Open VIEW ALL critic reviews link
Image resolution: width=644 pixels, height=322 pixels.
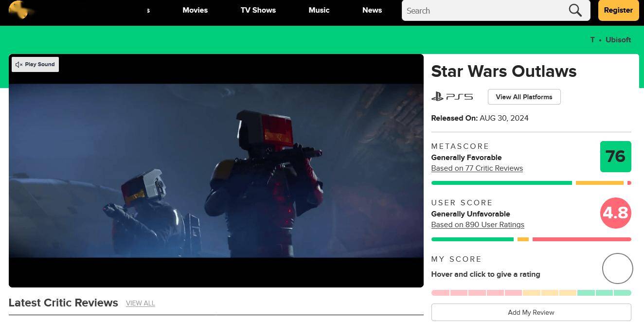point(141,303)
